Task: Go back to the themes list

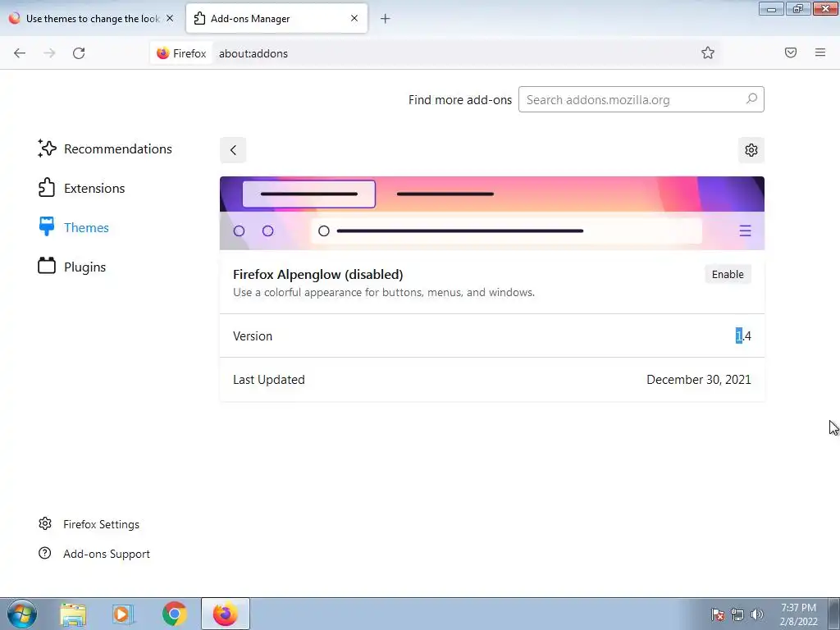Action: [233, 150]
